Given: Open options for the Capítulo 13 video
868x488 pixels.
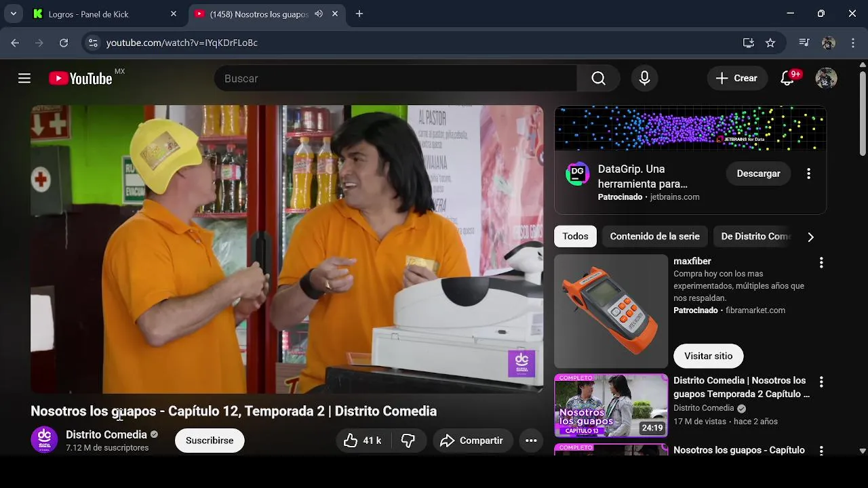Looking at the screenshot, I should 821,382.
